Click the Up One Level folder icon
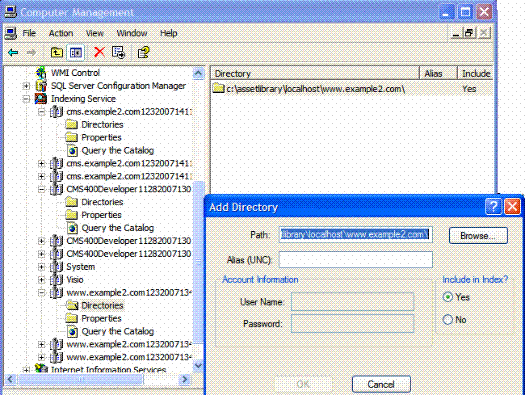This screenshot has height=395, width=525. [x=57, y=53]
